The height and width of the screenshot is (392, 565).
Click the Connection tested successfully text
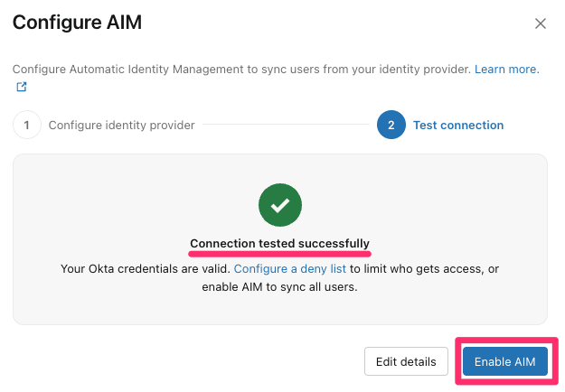click(x=279, y=244)
